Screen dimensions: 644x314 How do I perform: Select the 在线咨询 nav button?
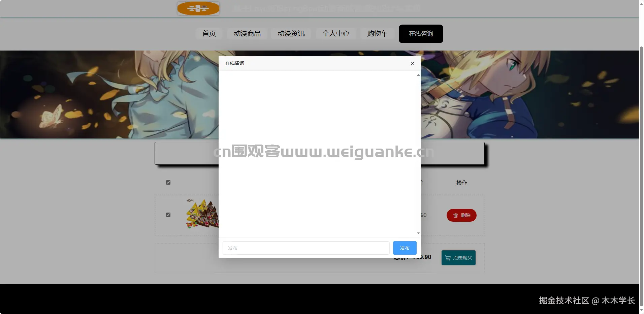[421, 34]
